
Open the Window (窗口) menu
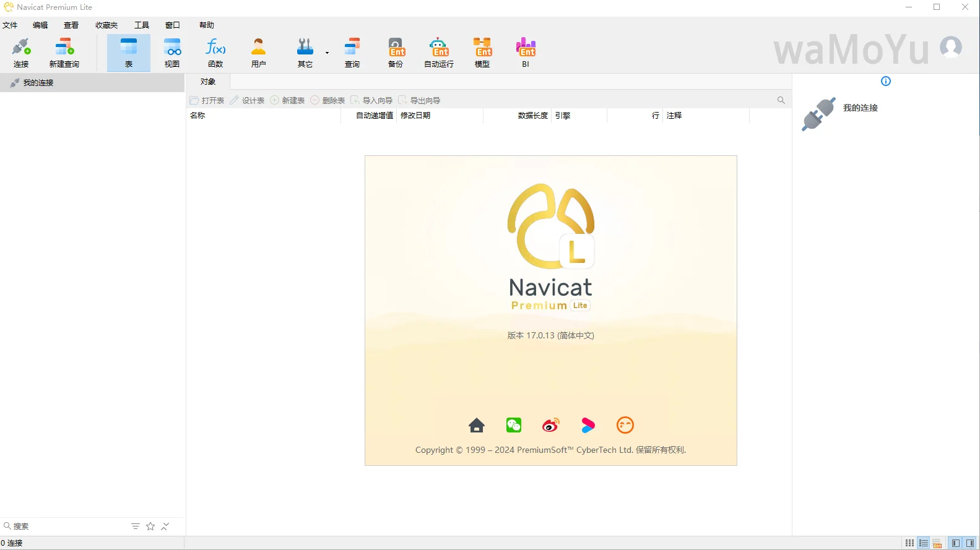[x=173, y=25]
